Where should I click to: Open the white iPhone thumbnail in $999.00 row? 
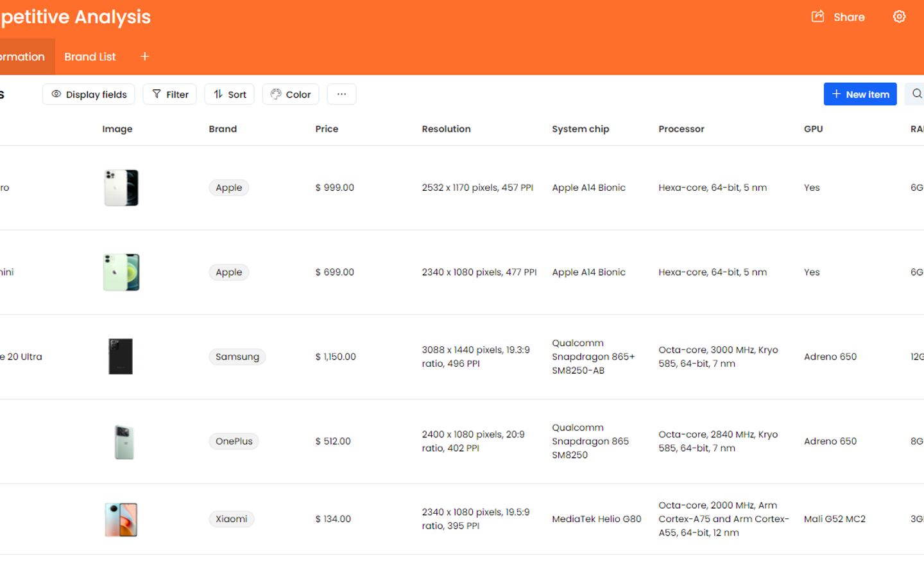tap(121, 188)
